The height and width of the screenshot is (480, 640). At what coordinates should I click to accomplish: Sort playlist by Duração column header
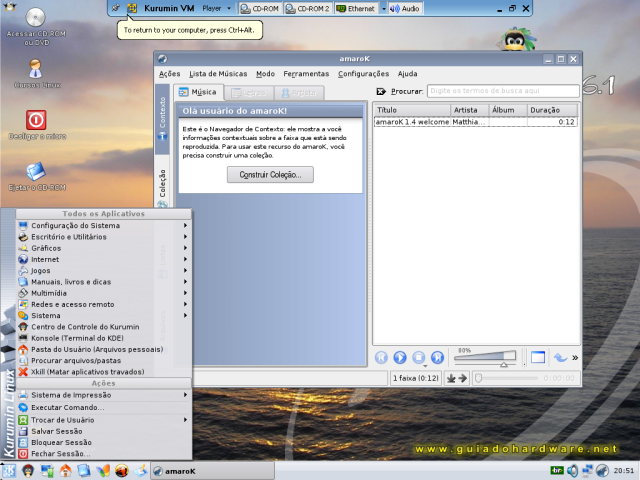tap(552, 110)
